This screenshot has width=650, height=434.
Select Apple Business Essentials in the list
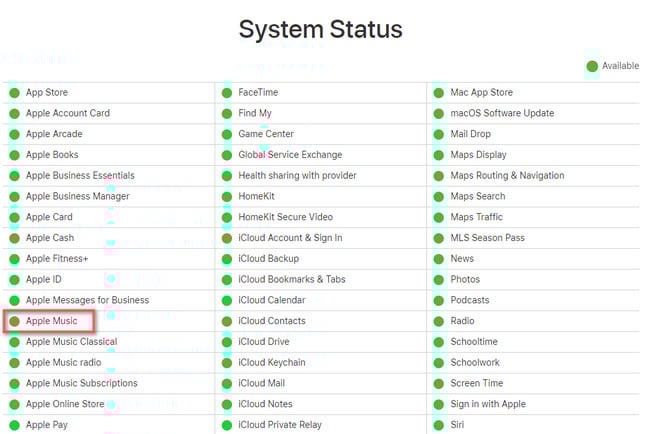coord(80,175)
